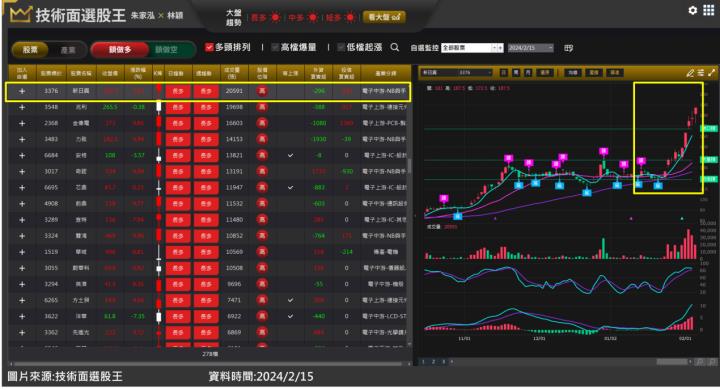Click the search magnifier icon
This screenshot has width=720, height=390.
coord(394,47)
